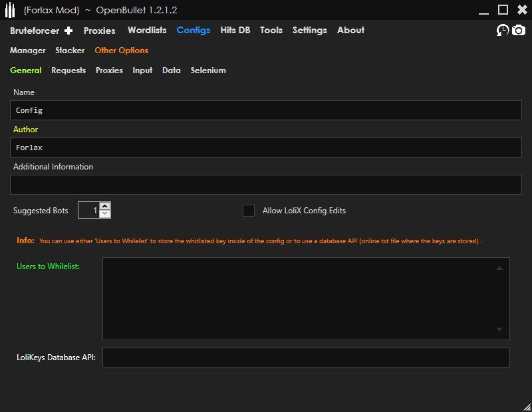Click the window resize grip corner

click(527, 407)
